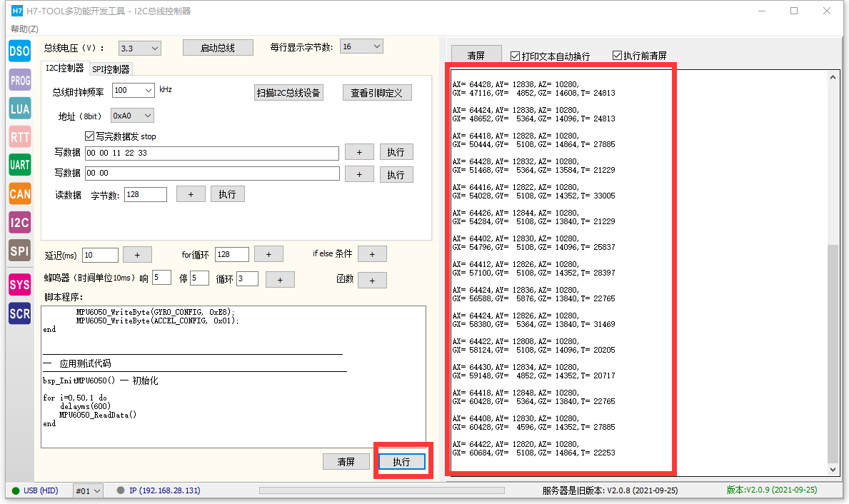Execute the first 写数据 row
This screenshot has width=849, height=504.
pos(396,152)
